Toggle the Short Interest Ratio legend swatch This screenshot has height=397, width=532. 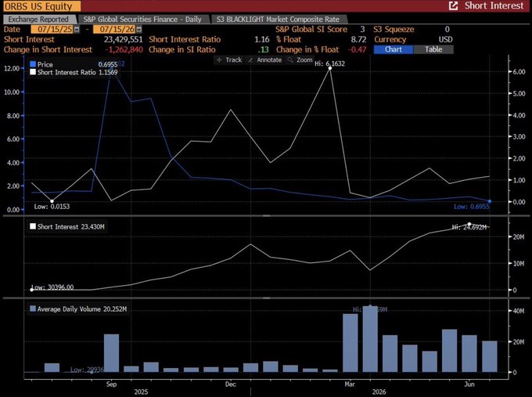33,72
